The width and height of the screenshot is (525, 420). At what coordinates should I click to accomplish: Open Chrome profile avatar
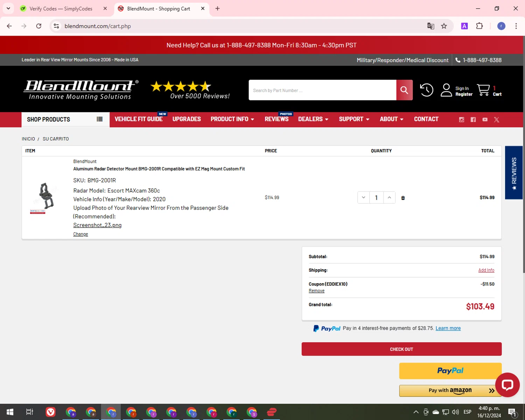501,26
